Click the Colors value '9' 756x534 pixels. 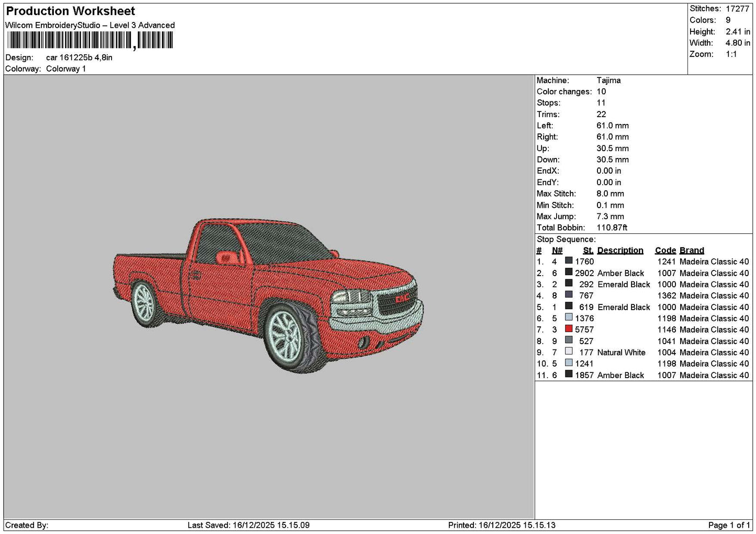tap(728, 20)
